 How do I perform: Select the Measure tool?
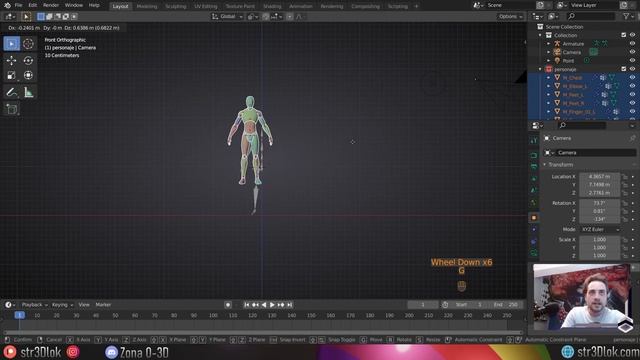point(28,92)
